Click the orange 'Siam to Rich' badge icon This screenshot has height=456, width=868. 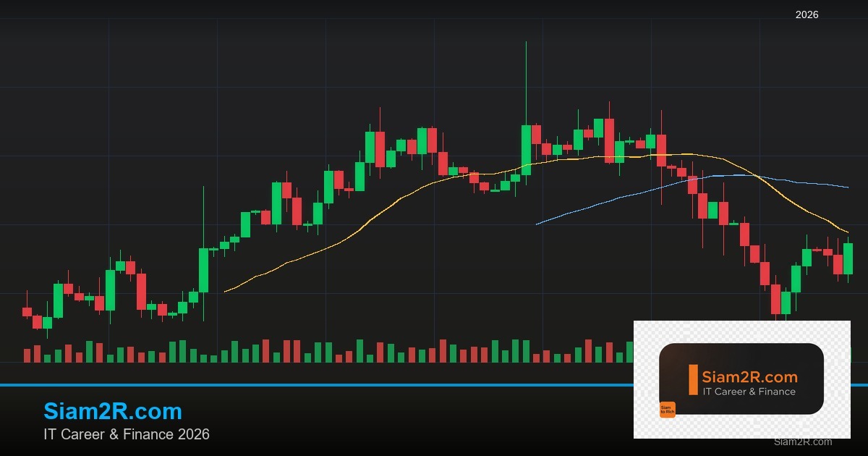[667, 410]
